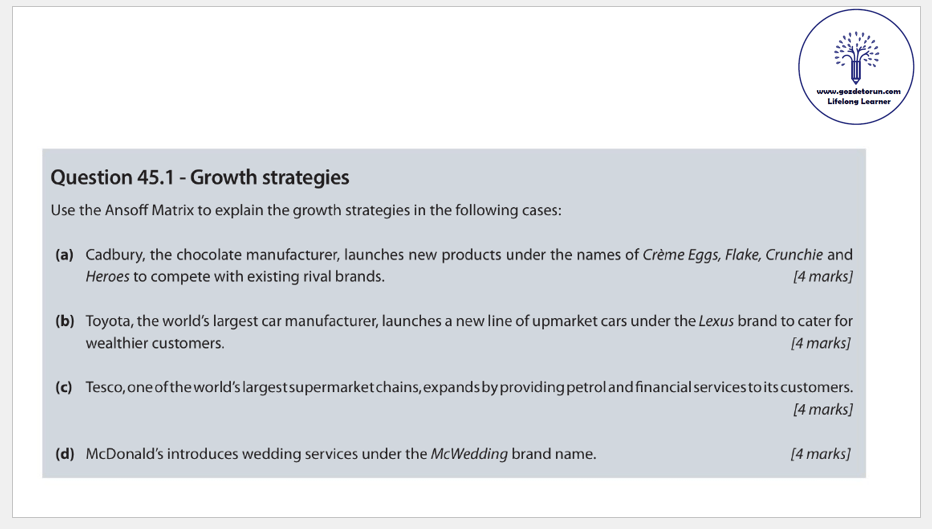Click the word Tesco in question (c)

[105, 387]
